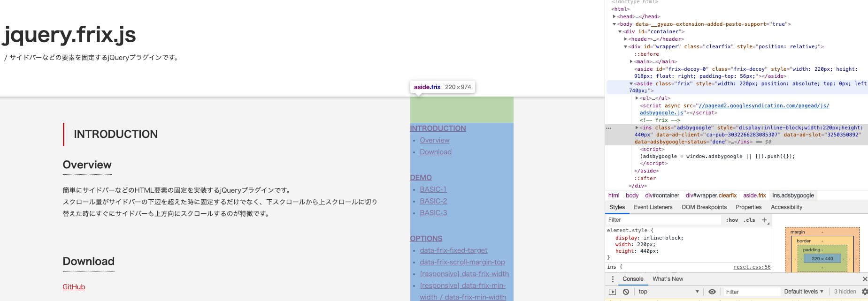The image size is (868, 301).
Task: Click the GitHub download link
Action: [x=74, y=287]
